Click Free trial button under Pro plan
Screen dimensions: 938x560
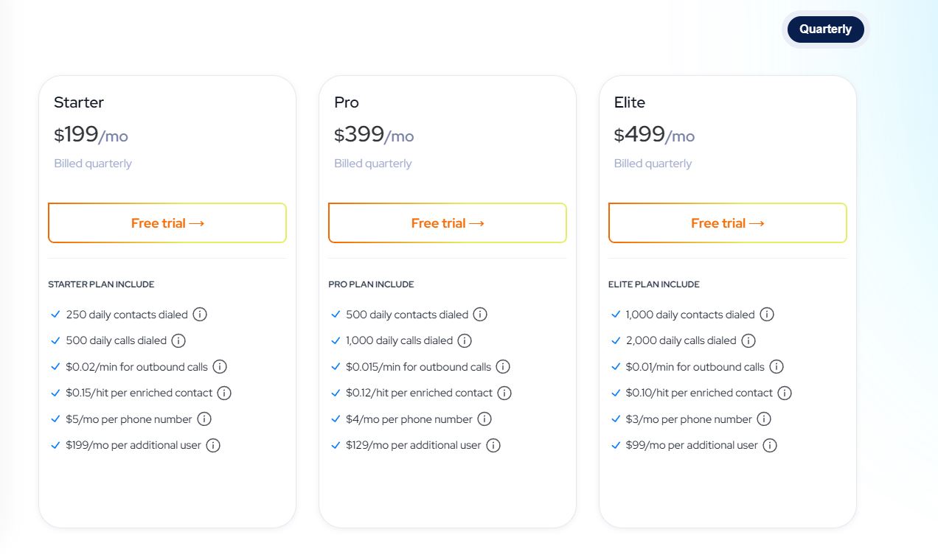[448, 223]
